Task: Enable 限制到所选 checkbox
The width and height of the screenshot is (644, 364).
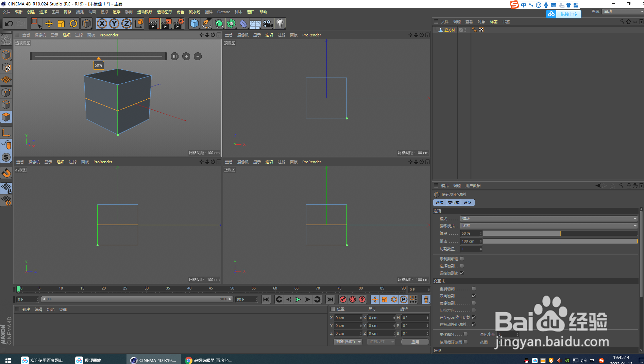Action: (462, 259)
